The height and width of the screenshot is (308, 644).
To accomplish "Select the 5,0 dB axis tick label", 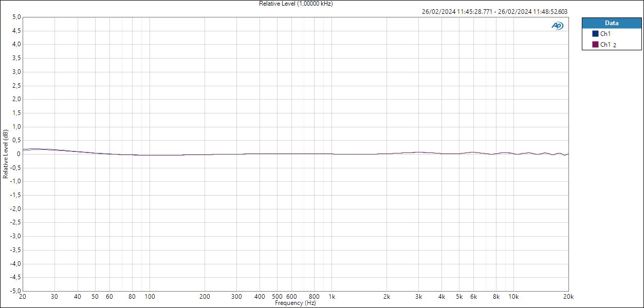I will (17, 17).
